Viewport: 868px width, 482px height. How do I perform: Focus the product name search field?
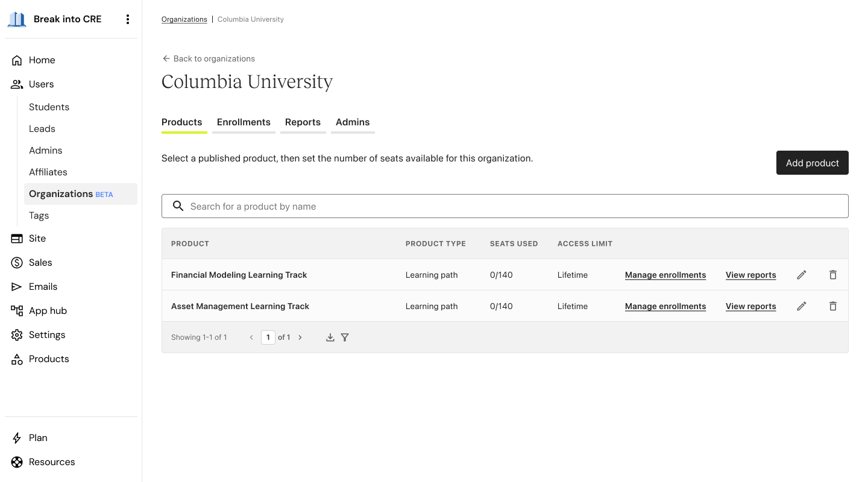pos(505,206)
